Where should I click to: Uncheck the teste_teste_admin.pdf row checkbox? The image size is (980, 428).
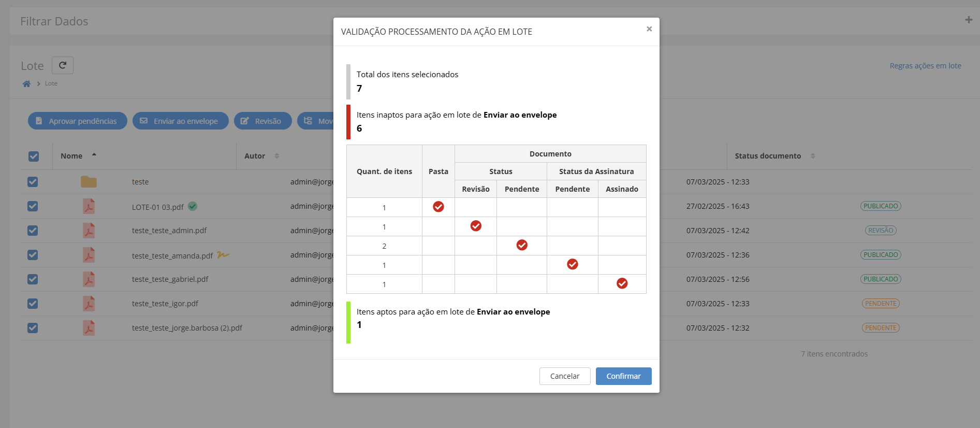[x=33, y=231]
